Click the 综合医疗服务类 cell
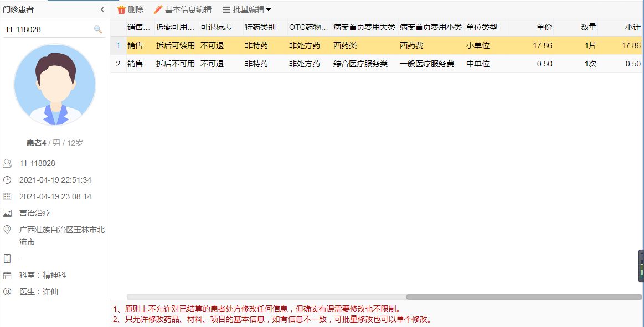This screenshot has width=644, height=327. pyautogui.click(x=365, y=64)
